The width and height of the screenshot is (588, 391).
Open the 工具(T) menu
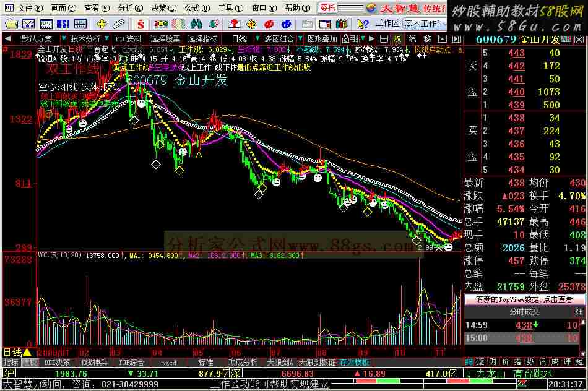[x=231, y=7]
